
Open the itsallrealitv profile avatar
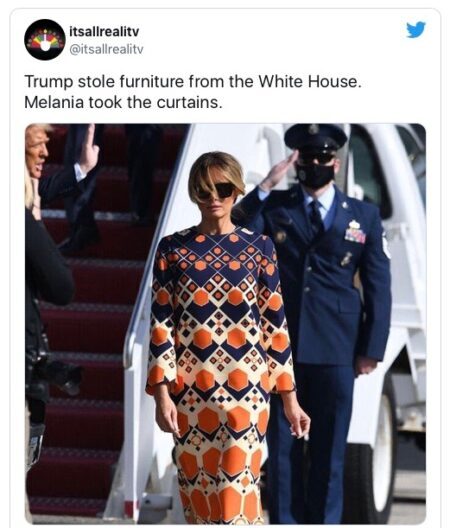[x=45, y=40]
